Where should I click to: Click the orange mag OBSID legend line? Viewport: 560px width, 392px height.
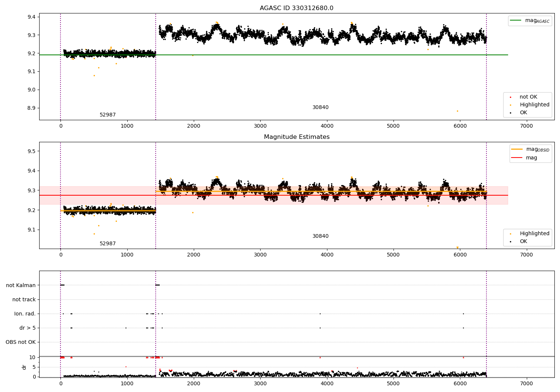[517, 149]
